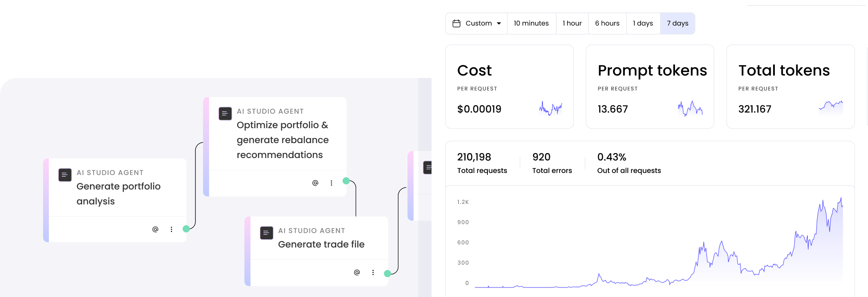Image resolution: width=868 pixels, height=297 pixels.
Task: Select the 1 days time range
Action: (643, 23)
